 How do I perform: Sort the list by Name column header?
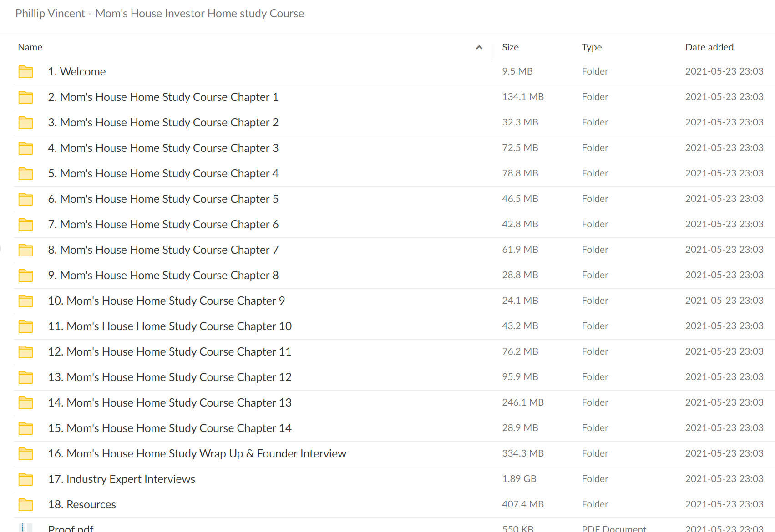[30, 47]
